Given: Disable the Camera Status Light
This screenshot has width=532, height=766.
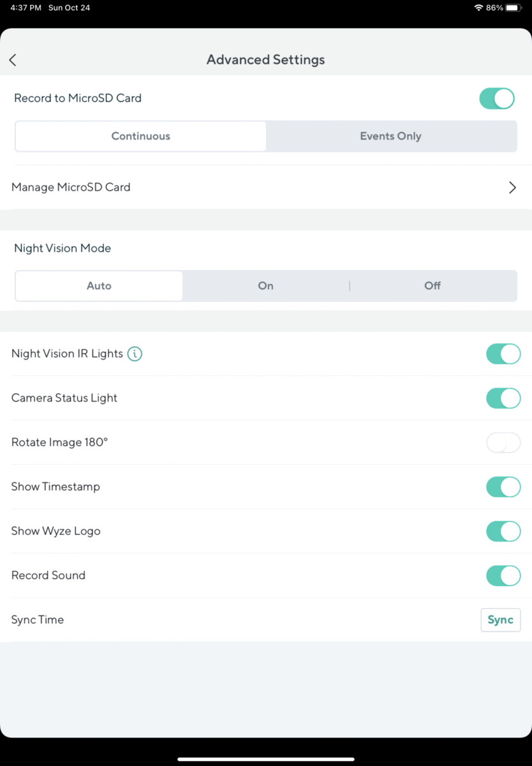Looking at the screenshot, I should coord(503,398).
